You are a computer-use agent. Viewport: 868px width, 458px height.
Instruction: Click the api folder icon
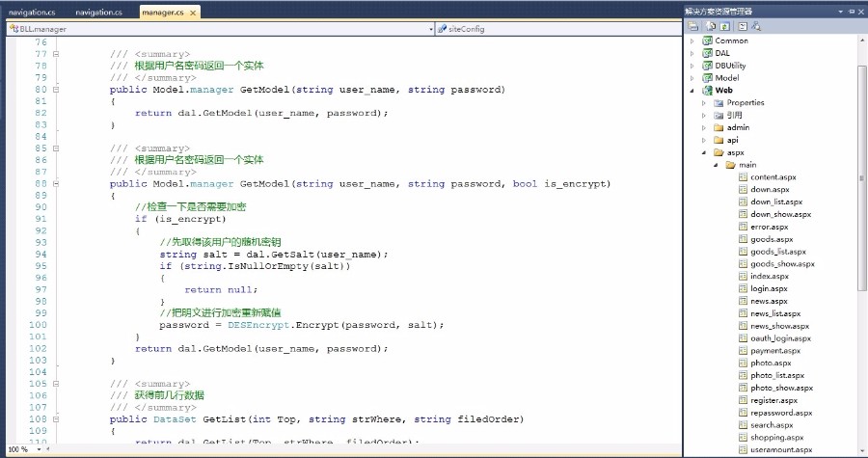pyautogui.click(x=719, y=140)
